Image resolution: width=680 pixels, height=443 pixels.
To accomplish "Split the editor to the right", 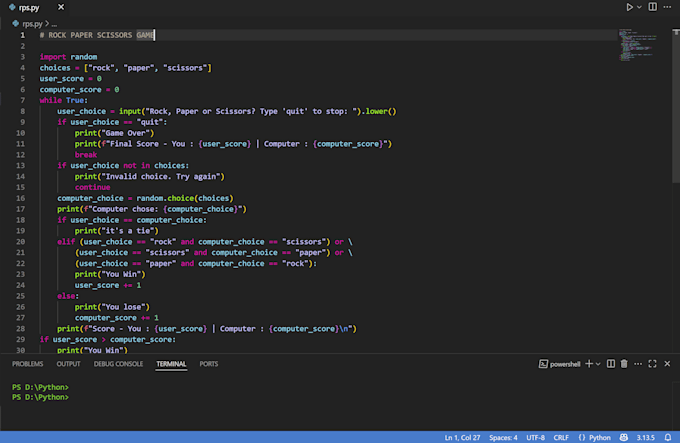I will tap(652, 7).
